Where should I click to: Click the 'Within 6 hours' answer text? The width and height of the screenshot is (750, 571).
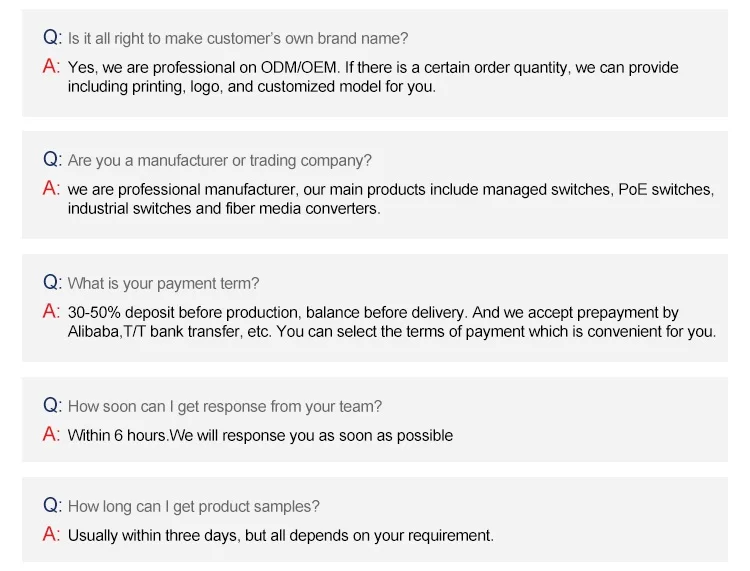pos(260,435)
